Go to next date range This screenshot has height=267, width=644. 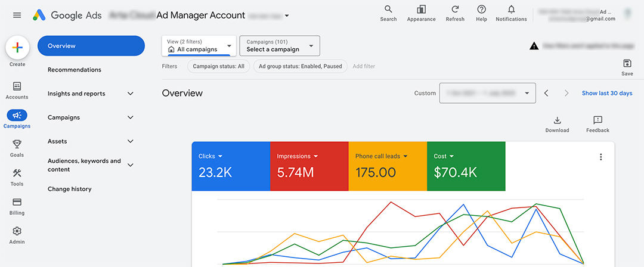(x=566, y=93)
